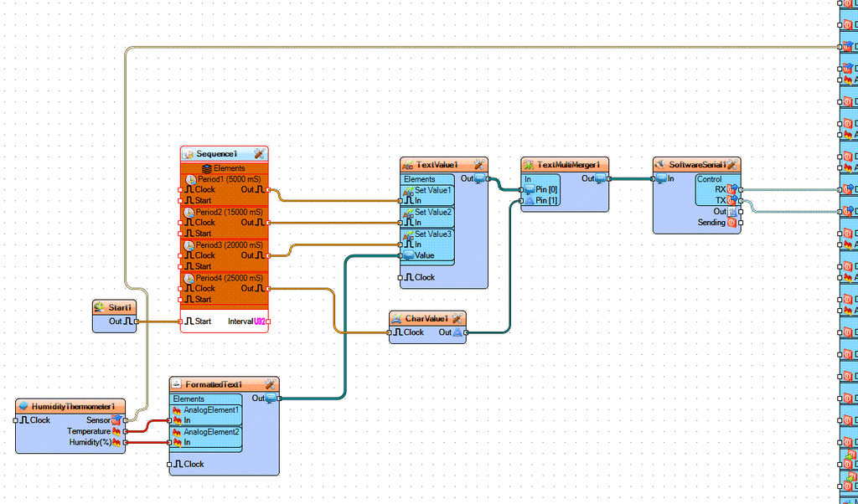Click HumidityThermometer1 Temperature output pin
The width and height of the screenshot is (858, 504).
[126, 431]
